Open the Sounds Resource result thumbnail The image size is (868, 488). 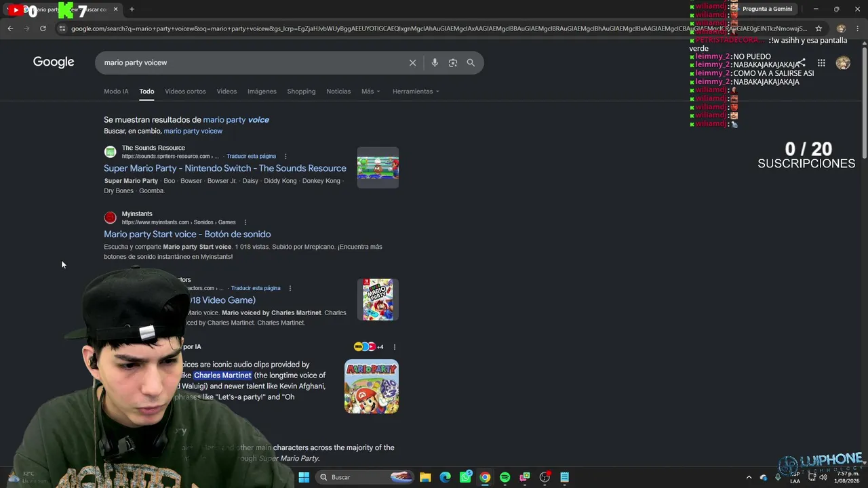[378, 167]
